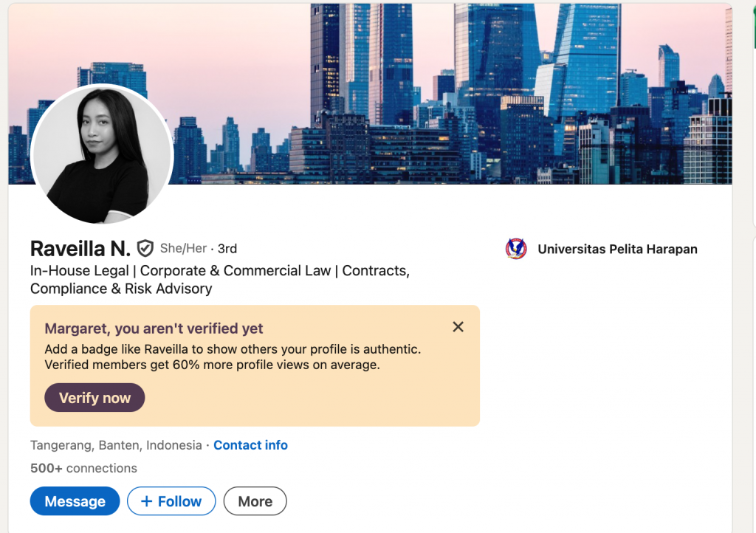The image size is (756, 533).
Task: Click the Universitas Pelita Harapan school name
Action: 617,249
